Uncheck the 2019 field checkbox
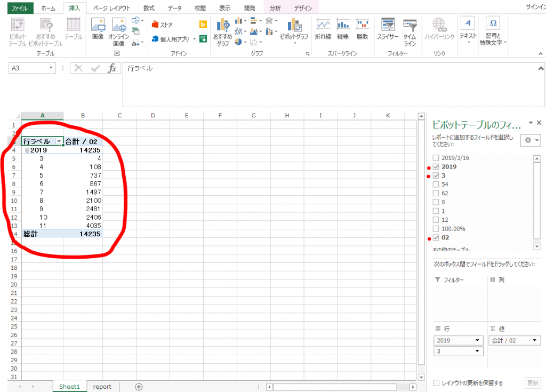546x392 pixels. (436, 166)
